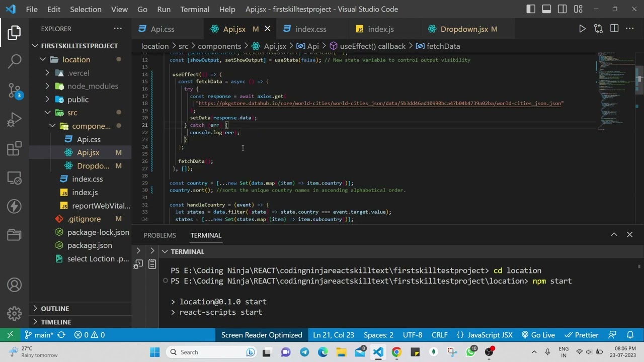Open the Search view in activity bar
The height and width of the screenshot is (362, 644).
pos(15,61)
